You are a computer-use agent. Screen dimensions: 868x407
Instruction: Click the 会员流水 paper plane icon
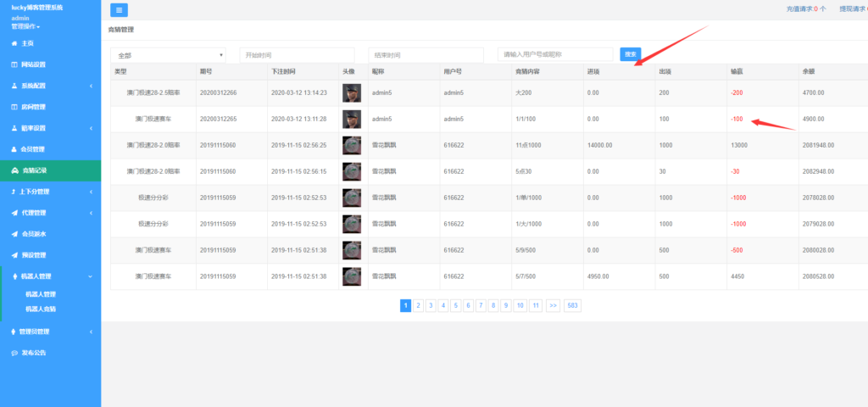(x=14, y=234)
